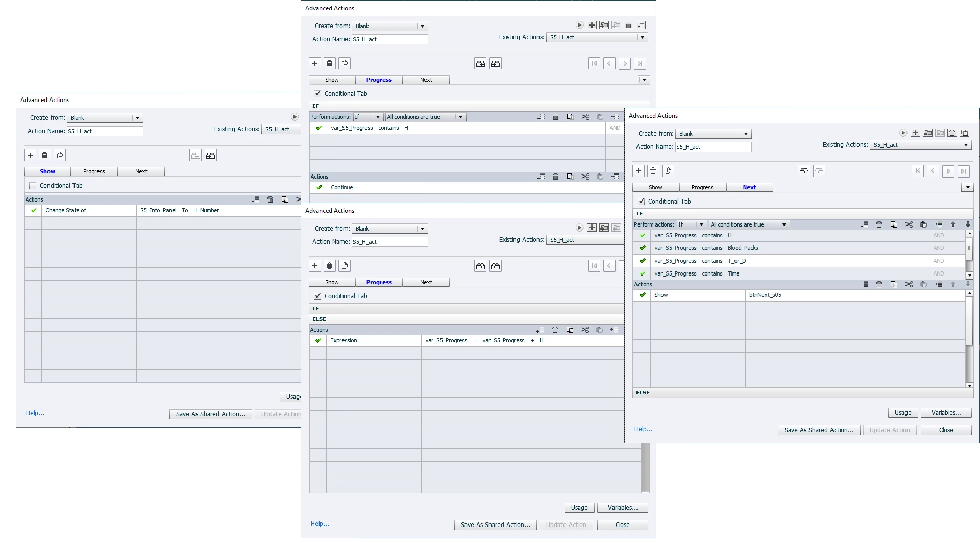Open Create from Blank dropdown in left dialog
The height and width of the screenshot is (551, 980).
137,118
